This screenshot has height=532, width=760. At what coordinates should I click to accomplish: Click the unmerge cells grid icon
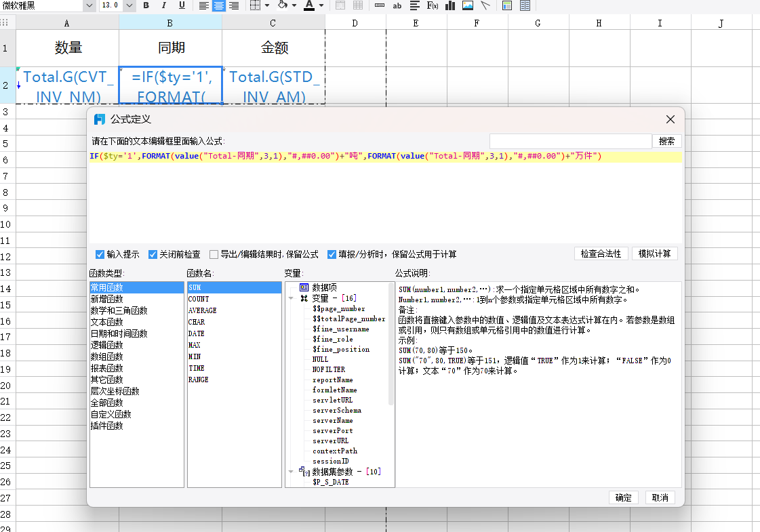coord(358,5)
